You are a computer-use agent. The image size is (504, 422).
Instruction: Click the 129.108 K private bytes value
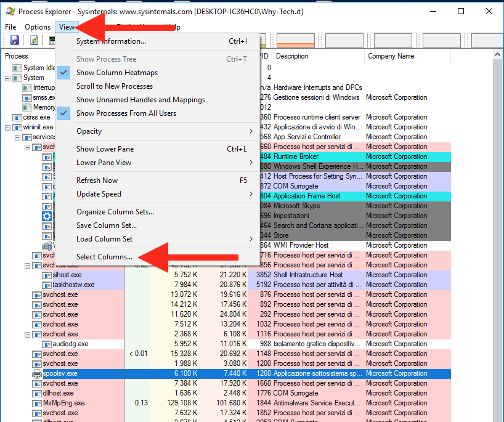pyautogui.click(x=182, y=403)
